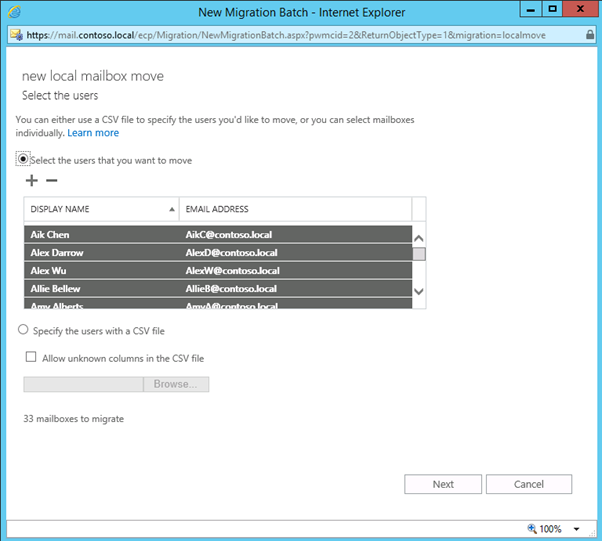Click AlexD@contoso.local email cell
This screenshot has width=602, height=541.
232,253
